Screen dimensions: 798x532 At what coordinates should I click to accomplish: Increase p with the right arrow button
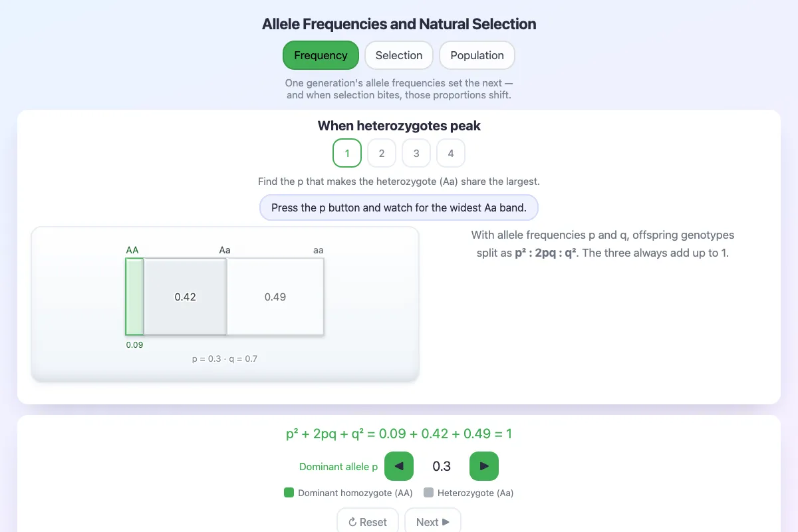[x=484, y=466]
